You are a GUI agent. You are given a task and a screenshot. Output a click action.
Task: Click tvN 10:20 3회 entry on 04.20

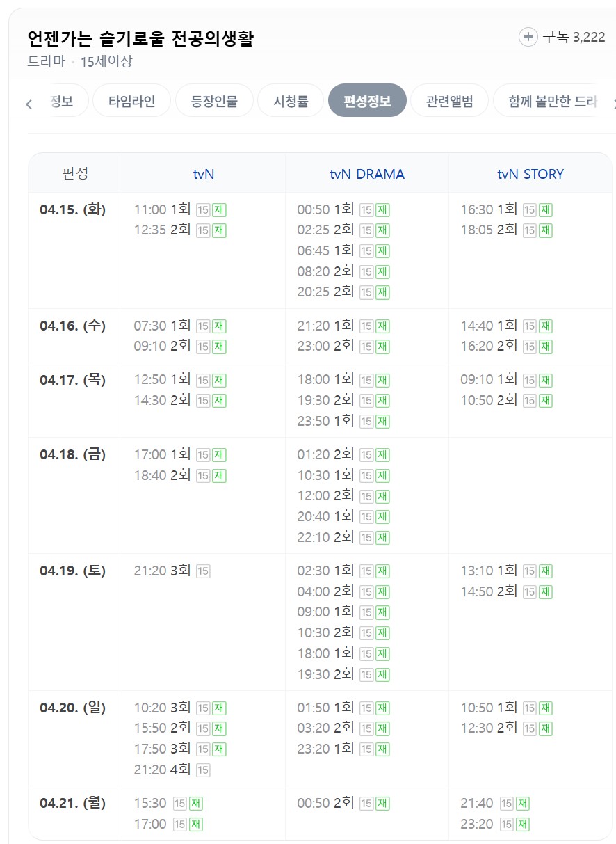pyautogui.click(x=181, y=708)
